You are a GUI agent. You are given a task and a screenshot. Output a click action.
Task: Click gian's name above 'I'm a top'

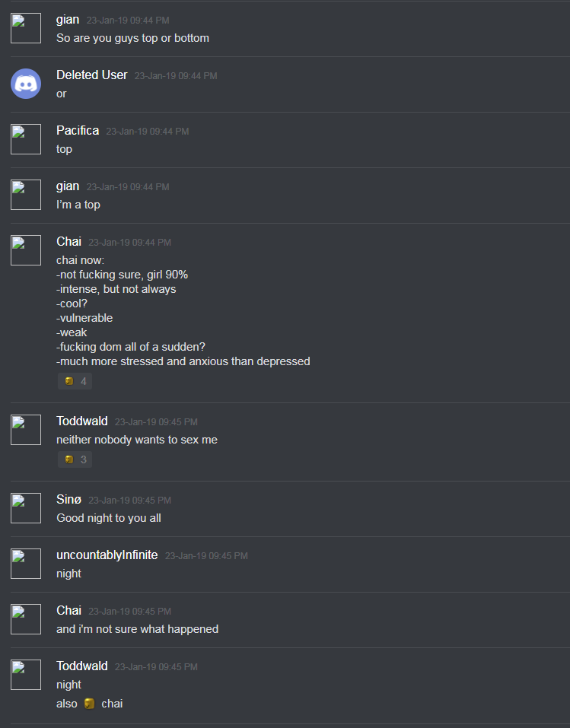click(x=68, y=186)
